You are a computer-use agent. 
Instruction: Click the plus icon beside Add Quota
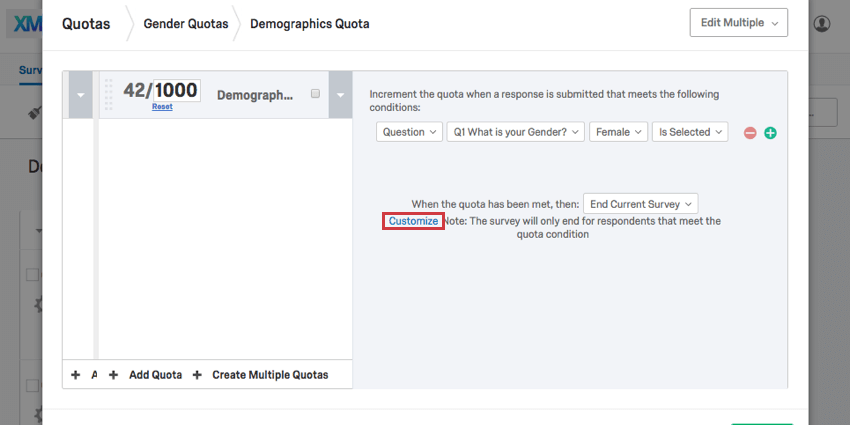pos(113,375)
